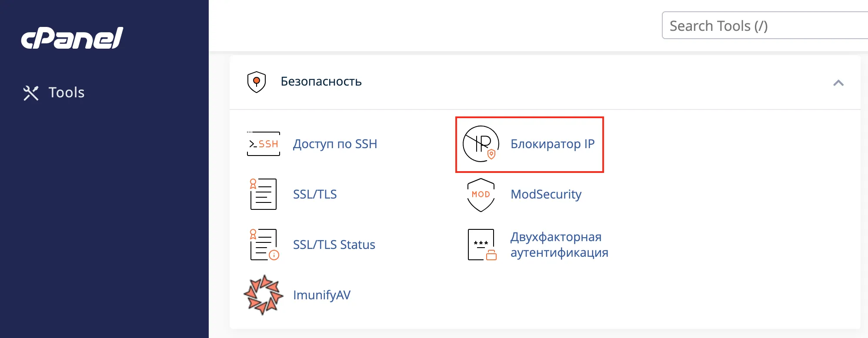
Task: Click the SSL/TLS Status certificate icon
Action: point(264,245)
